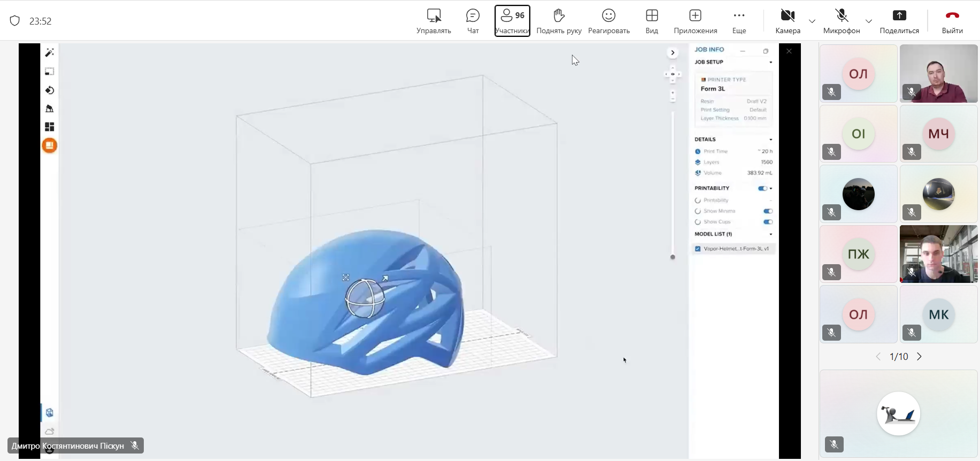Open the Layout tool in sidebar
This screenshot has width=980, height=461.
tap(50, 127)
